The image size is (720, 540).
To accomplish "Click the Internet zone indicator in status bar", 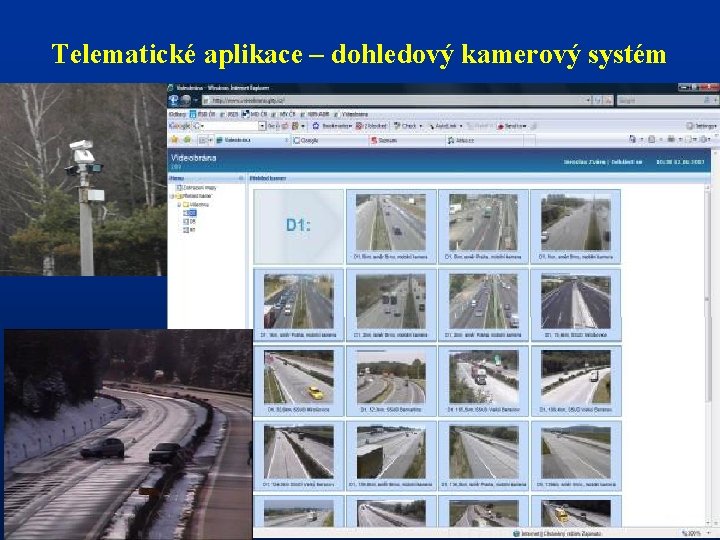I will pos(557,534).
